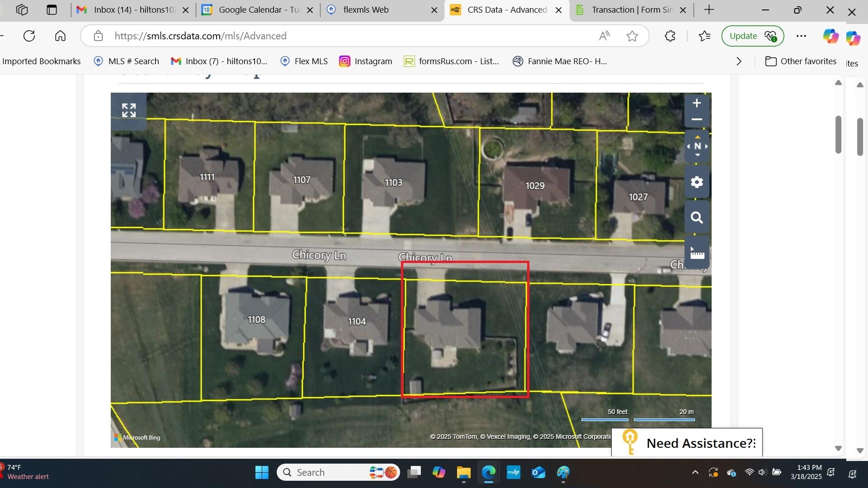Click the north compass rotation control
Screen dimensions: 868x488
coord(697,146)
